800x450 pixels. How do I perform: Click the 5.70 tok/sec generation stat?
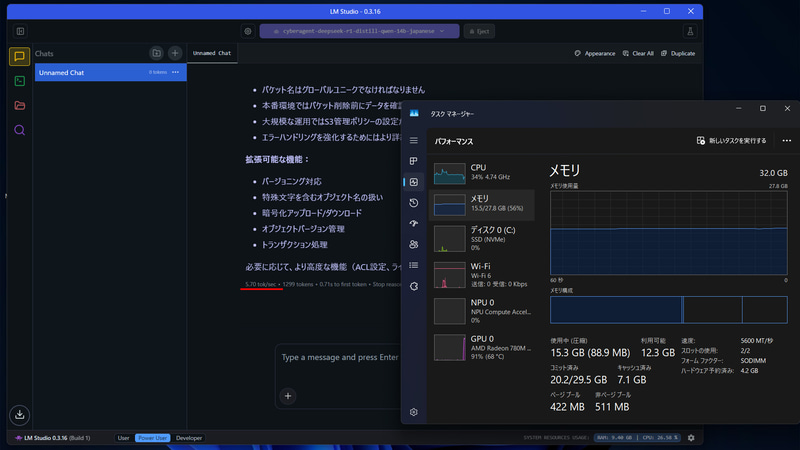click(x=261, y=284)
